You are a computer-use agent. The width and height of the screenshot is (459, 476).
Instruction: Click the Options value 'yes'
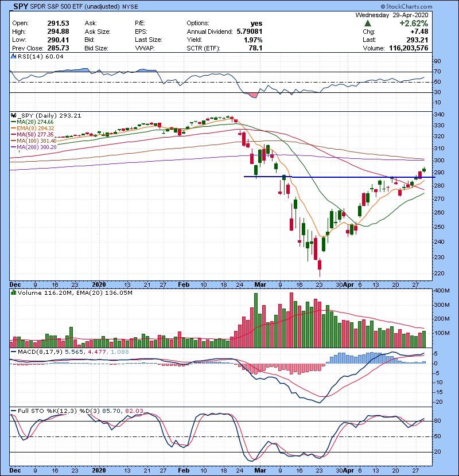[x=256, y=24]
